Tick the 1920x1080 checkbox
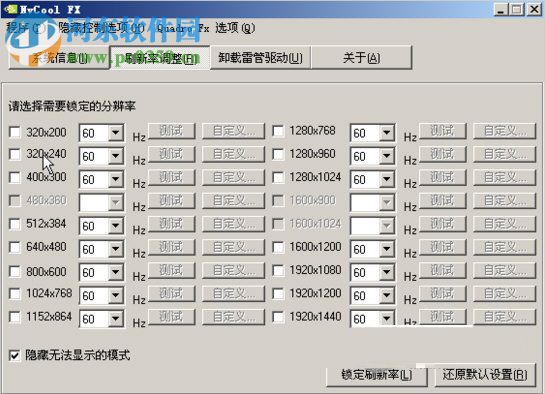This screenshot has width=545, height=394. coord(278,270)
